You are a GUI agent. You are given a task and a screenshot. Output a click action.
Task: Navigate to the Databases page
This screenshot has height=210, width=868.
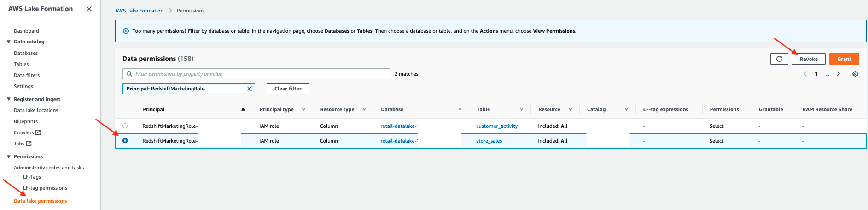(26, 53)
